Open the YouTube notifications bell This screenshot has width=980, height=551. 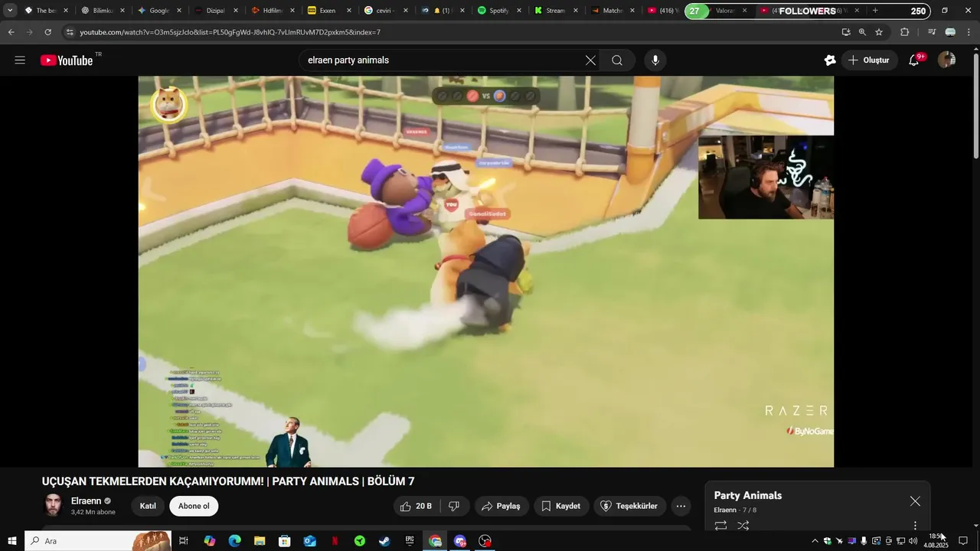click(914, 60)
